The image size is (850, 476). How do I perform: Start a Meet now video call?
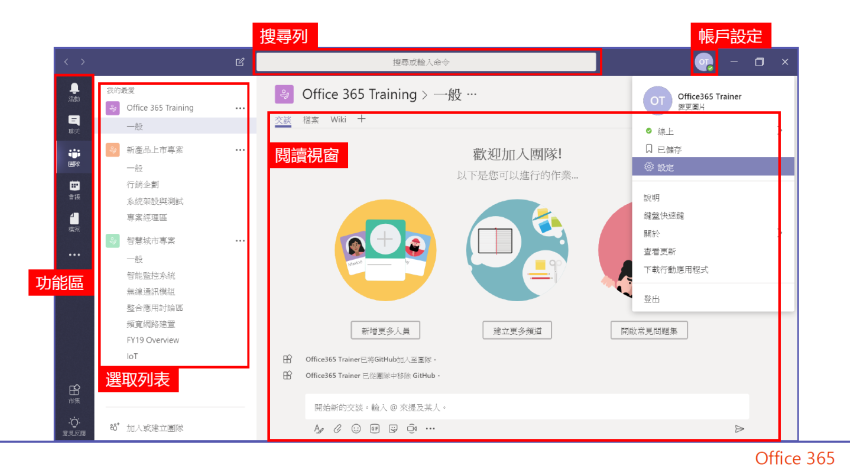point(412,429)
